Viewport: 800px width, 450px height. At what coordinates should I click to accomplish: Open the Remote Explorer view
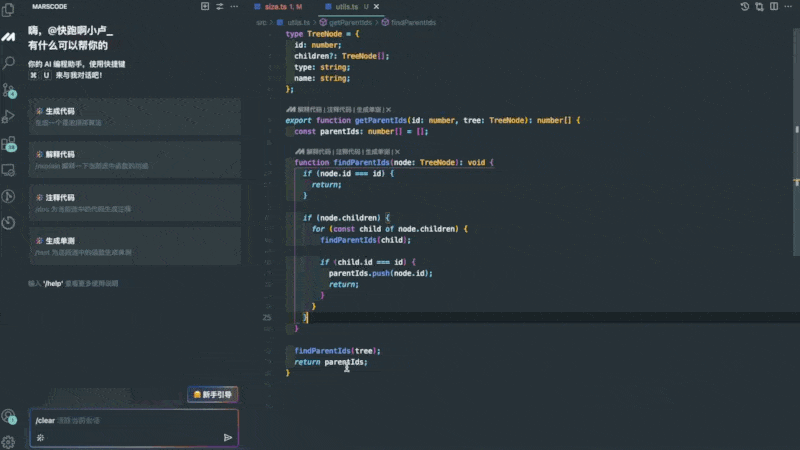(8, 170)
